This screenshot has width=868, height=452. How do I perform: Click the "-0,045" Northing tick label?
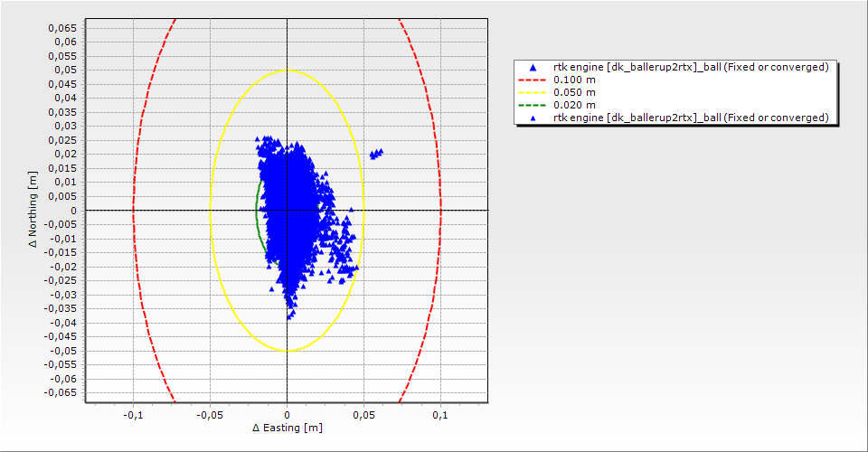click(61, 337)
